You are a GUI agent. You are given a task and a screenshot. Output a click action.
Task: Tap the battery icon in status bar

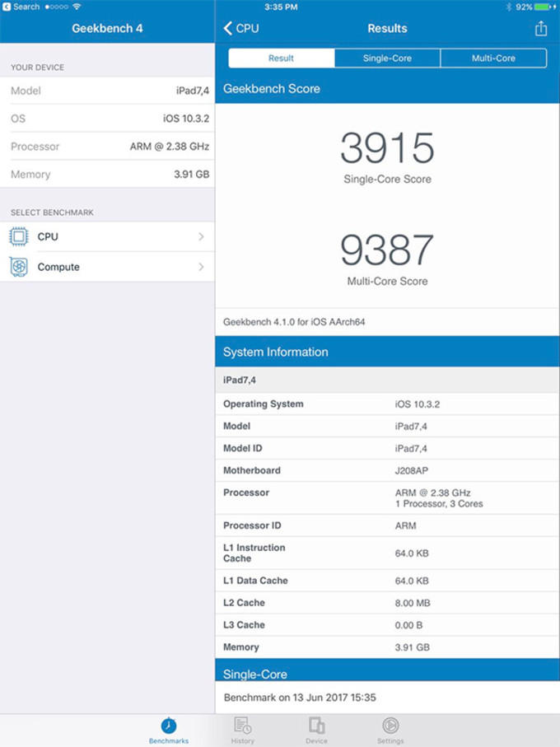pos(544,7)
